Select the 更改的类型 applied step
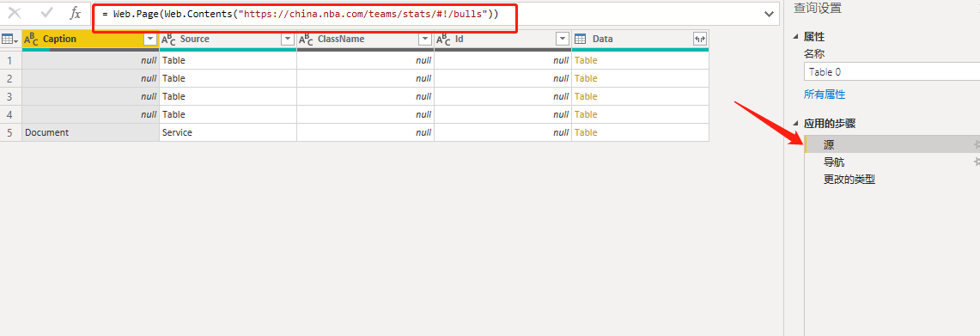This screenshot has width=980, height=336. coord(892,180)
